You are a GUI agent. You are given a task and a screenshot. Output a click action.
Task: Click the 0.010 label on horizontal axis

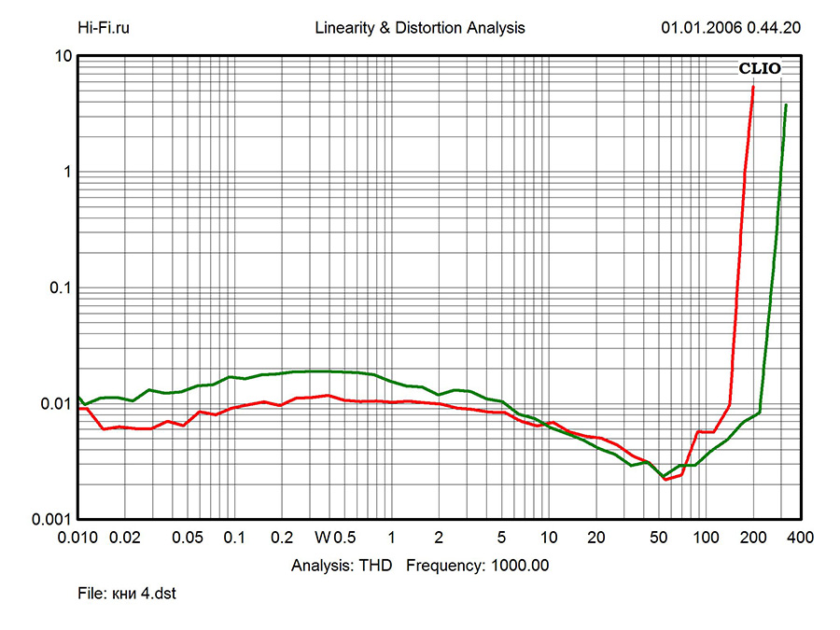[x=80, y=538]
